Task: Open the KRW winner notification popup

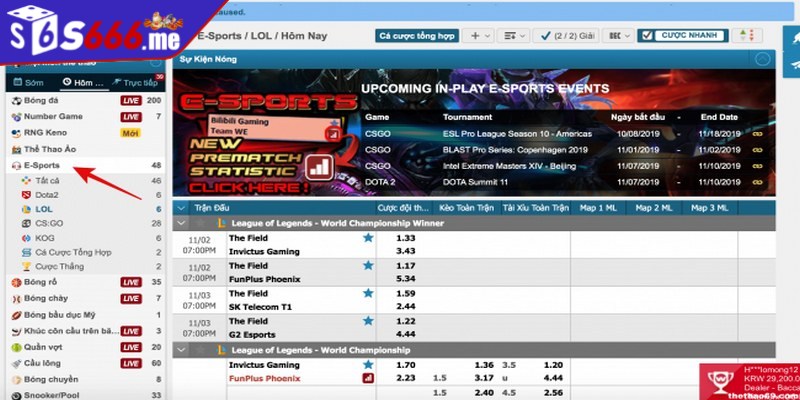Action: coord(750,382)
